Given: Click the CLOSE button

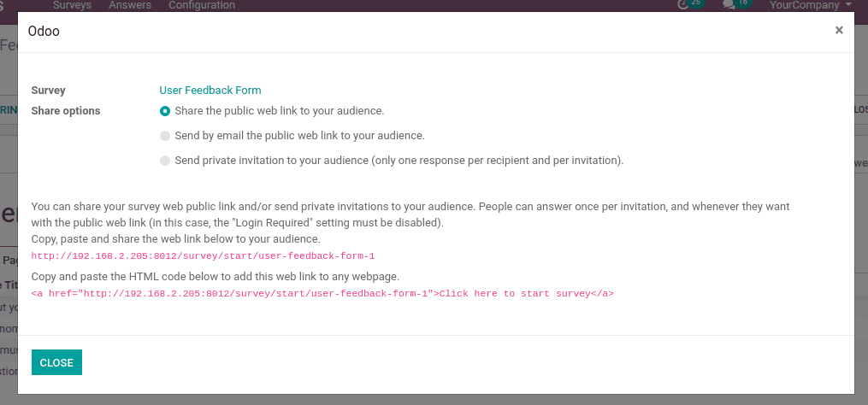Looking at the screenshot, I should [56, 362].
